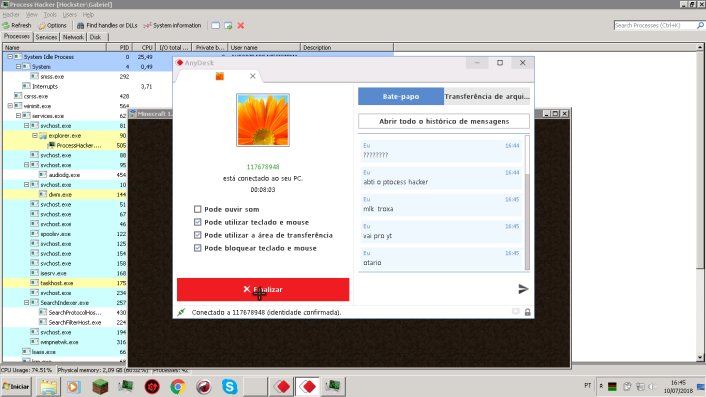The height and width of the screenshot is (397, 706).
Task: Collapse the SearchIndexer.exe tree node
Action: (27, 302)
